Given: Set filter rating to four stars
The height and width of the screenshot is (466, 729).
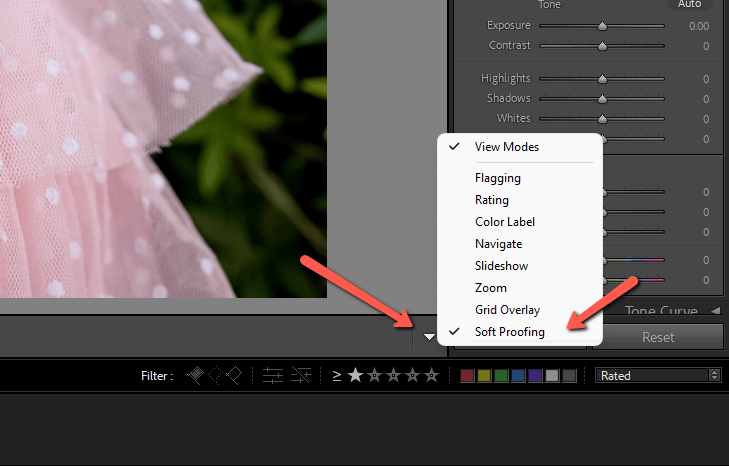Looking at the screenshot, I should point(413,375).
